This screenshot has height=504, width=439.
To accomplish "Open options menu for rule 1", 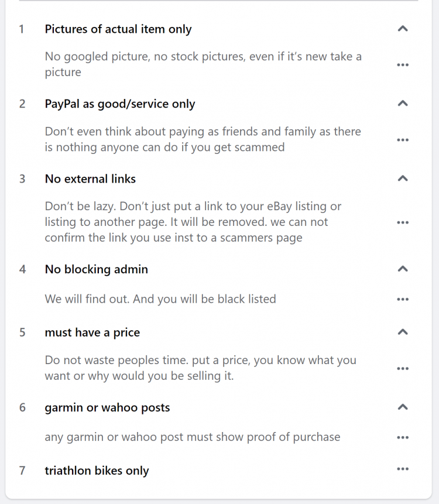I will (402, 64).
